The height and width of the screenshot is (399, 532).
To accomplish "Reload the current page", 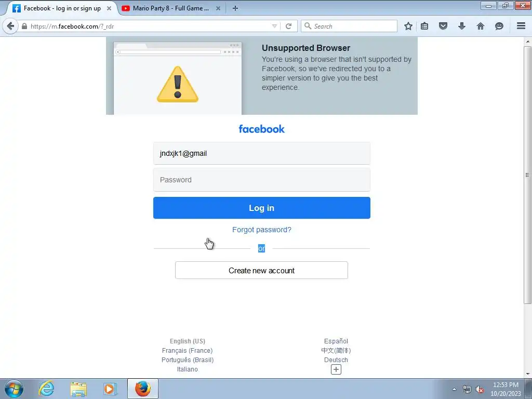I will point(288,26).
